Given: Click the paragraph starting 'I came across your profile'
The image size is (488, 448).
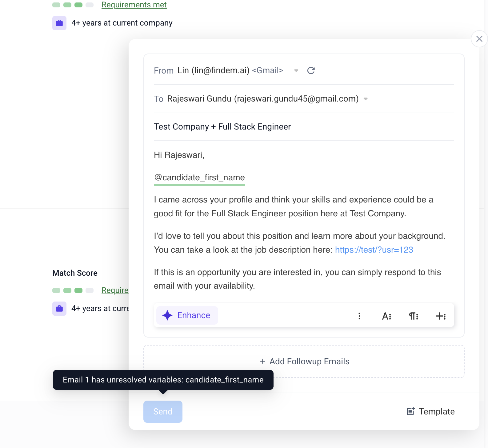Looking at the screenshot, I should pyautogui.click(x=294, y=206).
